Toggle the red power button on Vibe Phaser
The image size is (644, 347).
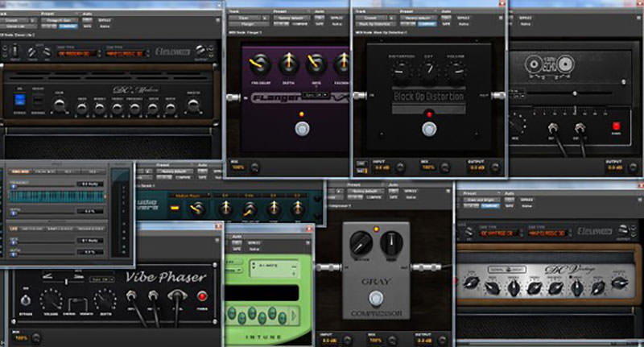pos(202,296)
